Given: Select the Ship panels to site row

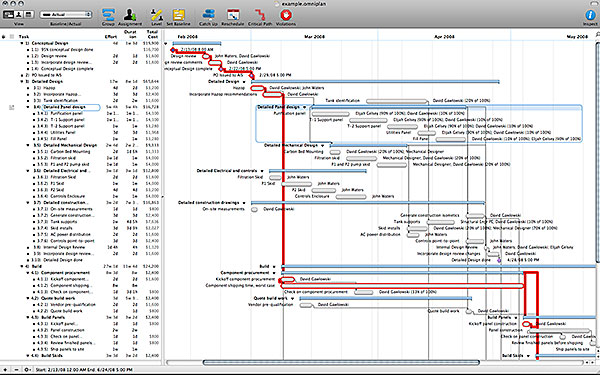Looking at the screenshot, I should pos(80,349).
